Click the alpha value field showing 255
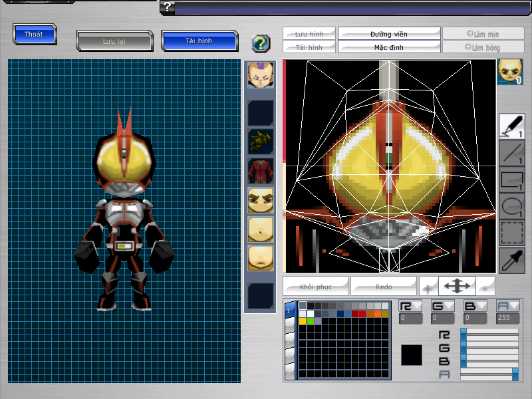This screenshot has height=399, width=532. (x=507, y=319)
